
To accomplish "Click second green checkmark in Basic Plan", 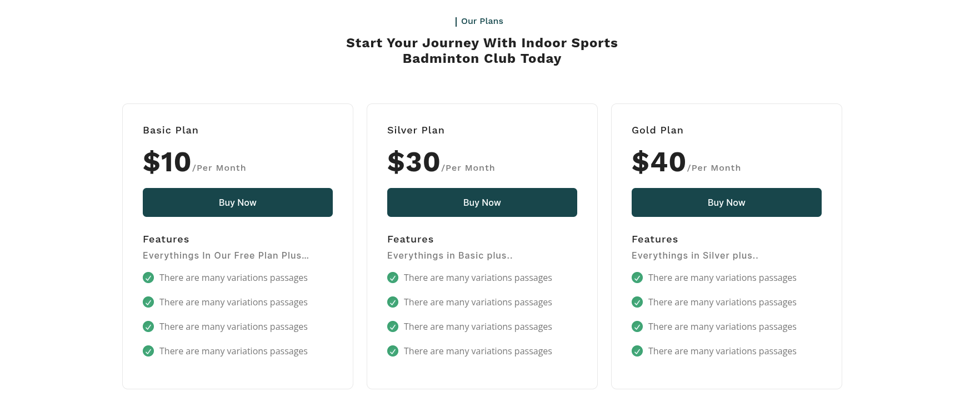I will (x=148, y=302).
